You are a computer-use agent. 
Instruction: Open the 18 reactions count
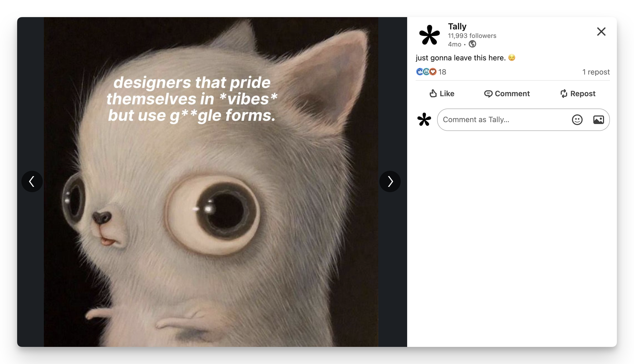tap(442, 72)
